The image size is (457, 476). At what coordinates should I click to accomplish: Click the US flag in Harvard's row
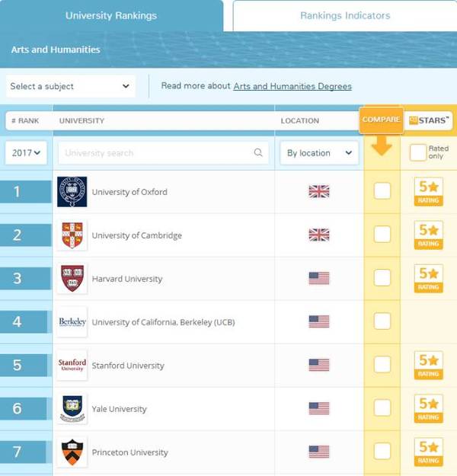319,279
